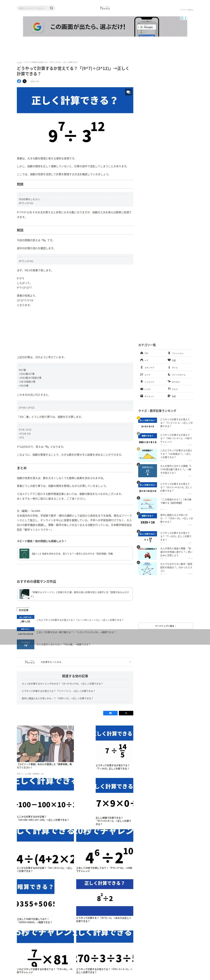Click the blue Facebook share button
The width and height of the screenshot is (210, 980).
click(111, 713)
